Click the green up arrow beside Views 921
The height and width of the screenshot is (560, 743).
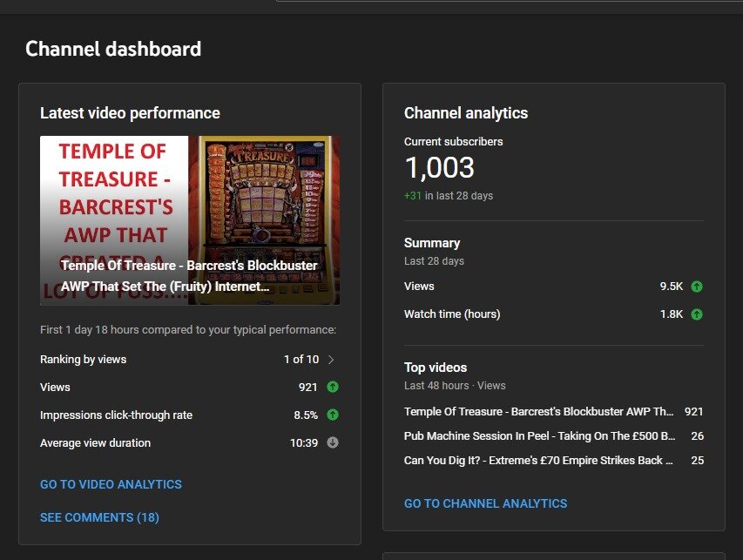pyautogui.click(x=333, y=387)
